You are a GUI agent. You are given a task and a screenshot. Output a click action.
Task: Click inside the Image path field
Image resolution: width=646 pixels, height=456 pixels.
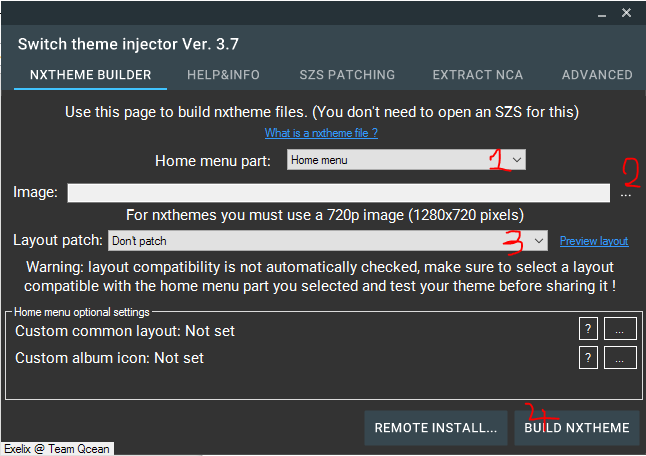339,193
